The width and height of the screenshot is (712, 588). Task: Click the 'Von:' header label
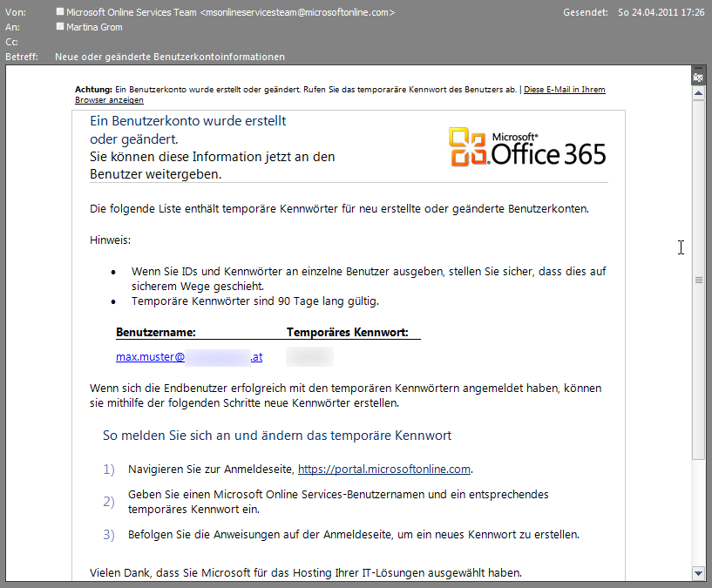point(16,12)
